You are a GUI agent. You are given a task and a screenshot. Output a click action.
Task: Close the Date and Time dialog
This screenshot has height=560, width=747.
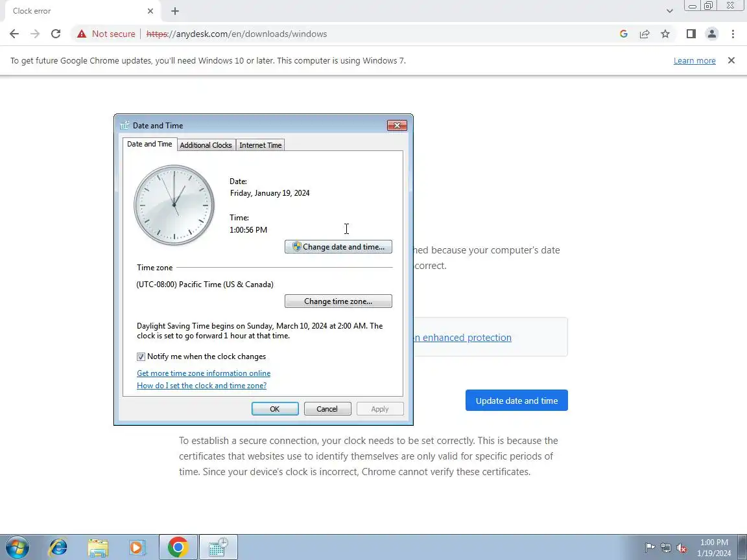coord(397,125)
